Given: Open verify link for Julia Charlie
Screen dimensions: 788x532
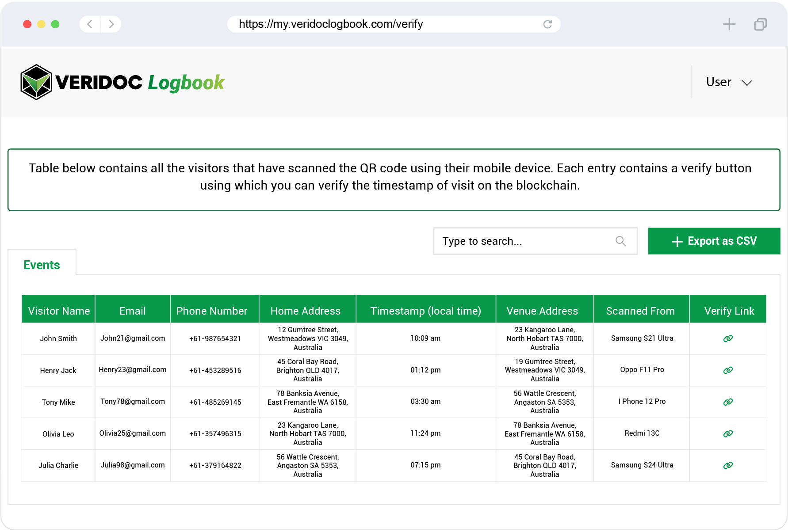Looking at the screenshot, I should [x=728, y=465].
